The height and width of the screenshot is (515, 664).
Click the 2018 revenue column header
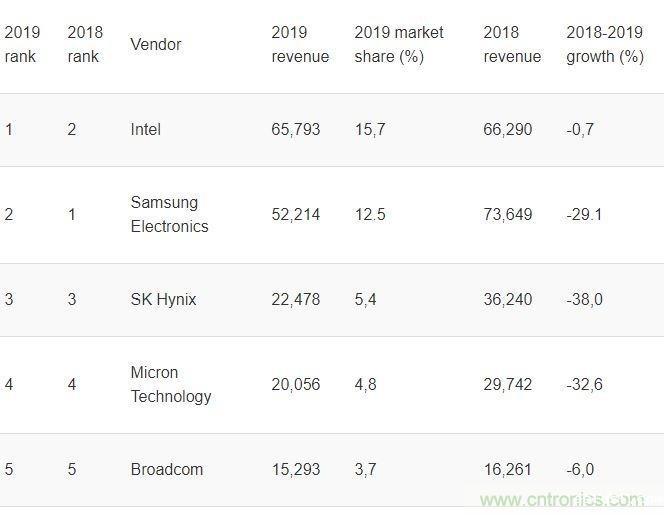(512, 44)
